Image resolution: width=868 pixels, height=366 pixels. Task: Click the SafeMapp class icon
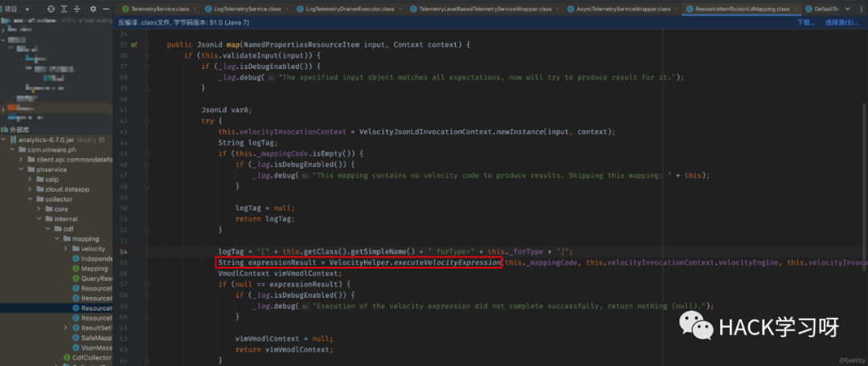(x=76, y=339)
